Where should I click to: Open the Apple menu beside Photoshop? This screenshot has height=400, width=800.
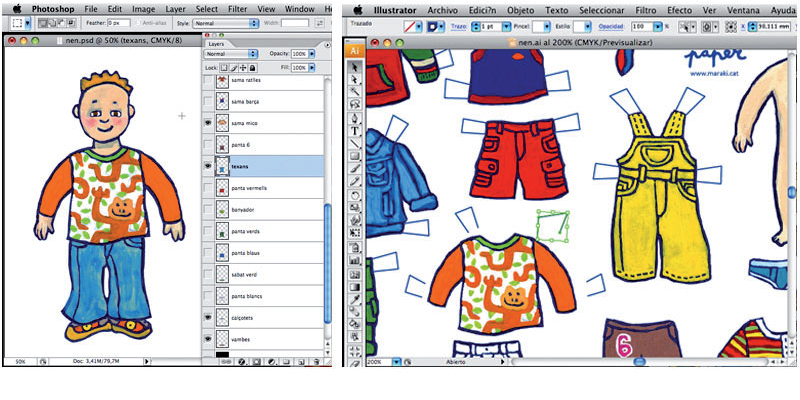(x=17, y=9)
